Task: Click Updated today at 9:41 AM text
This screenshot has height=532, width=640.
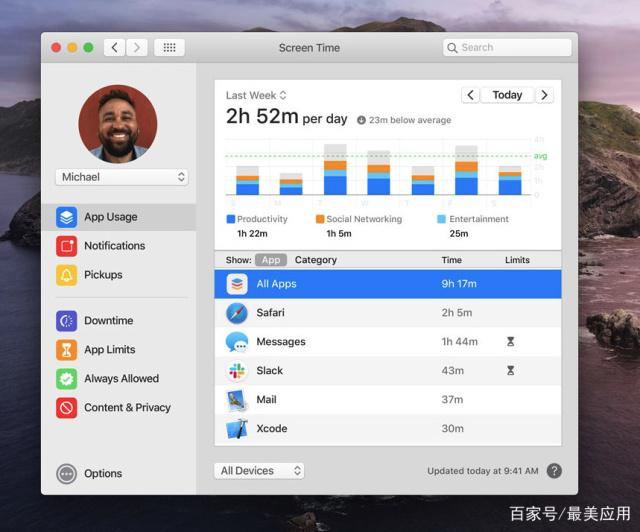Action: click(482, 471)
